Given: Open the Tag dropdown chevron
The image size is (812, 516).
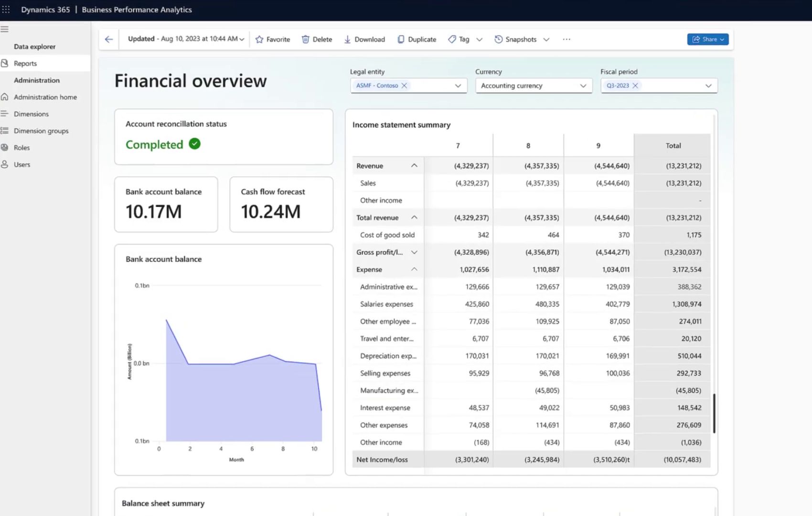Looking at the screenshot, I should tap(480, 39).
